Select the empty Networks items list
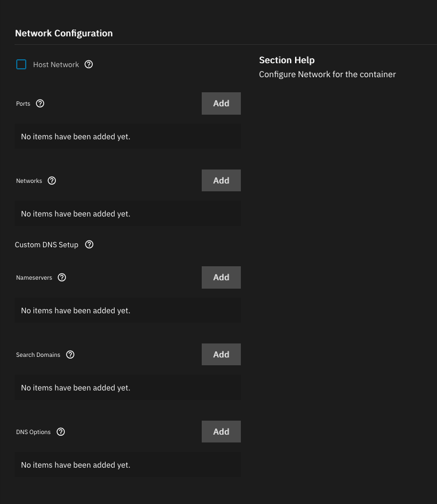This screenshot has width=437, height=504. (x=127, y=214)
